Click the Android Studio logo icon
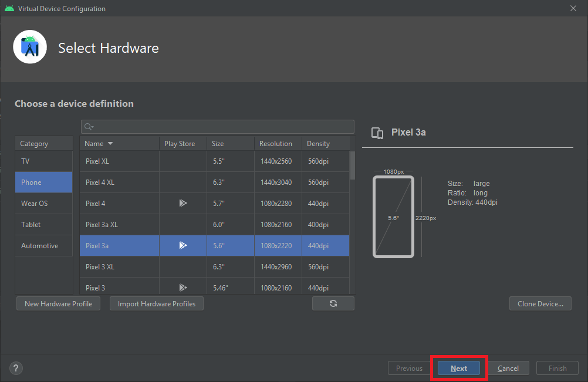 (x=30, y=47)
